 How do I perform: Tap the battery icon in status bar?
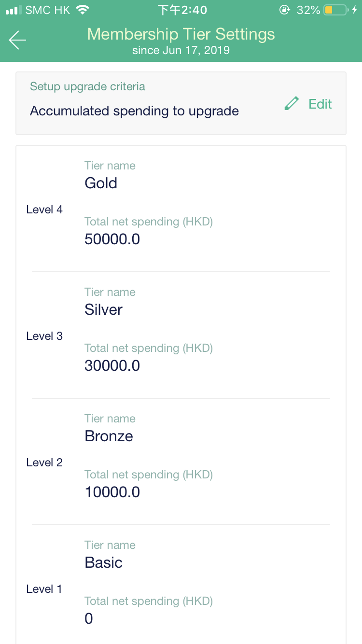335,10
